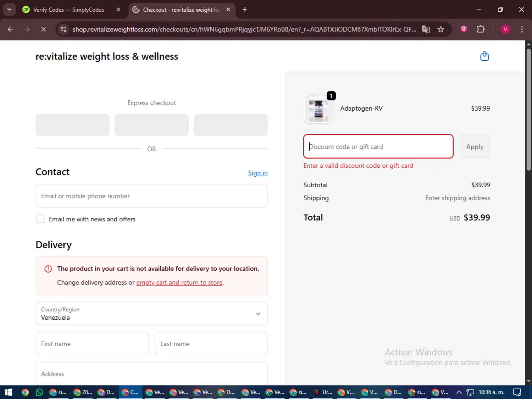Open the Windows Start menu
Image resolution: width=532 pixels, height=399 pixels.
click(8, 392)
